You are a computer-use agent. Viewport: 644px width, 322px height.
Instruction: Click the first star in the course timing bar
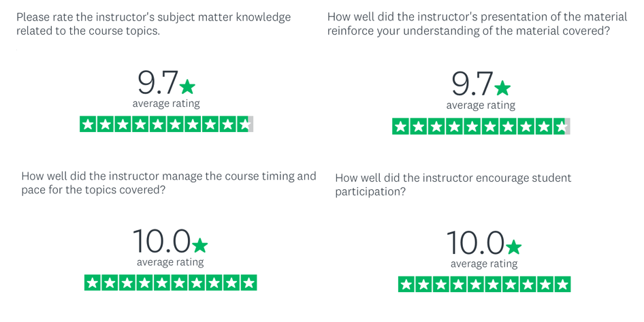tap(93, 283)
